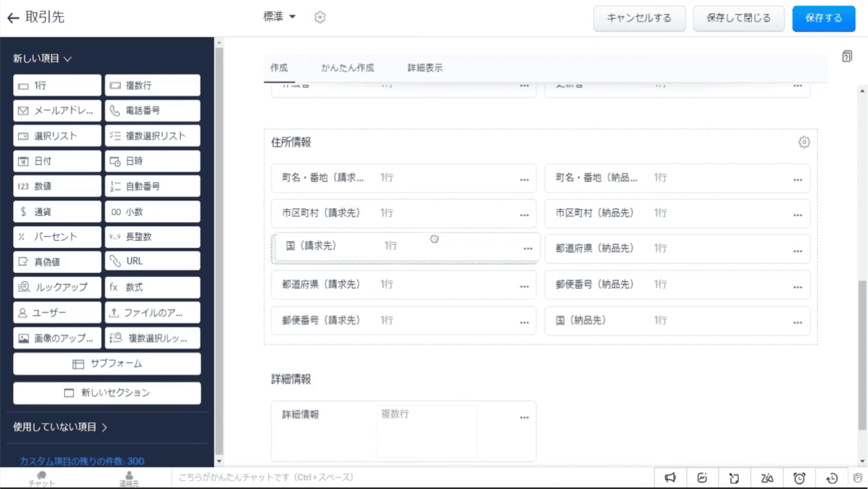Add a サブフォーム
The height and width of the screenshot is (489, 868).
(x=107, y=364)
